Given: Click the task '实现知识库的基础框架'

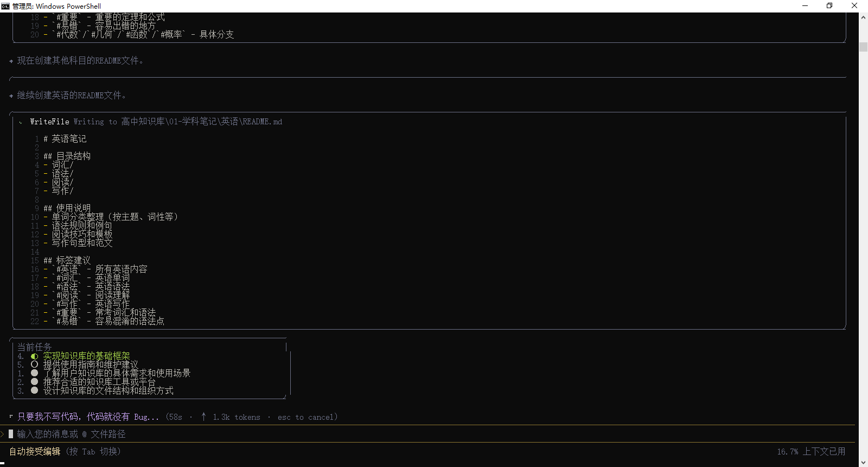Looking at the screenshot, I should 87,356.
